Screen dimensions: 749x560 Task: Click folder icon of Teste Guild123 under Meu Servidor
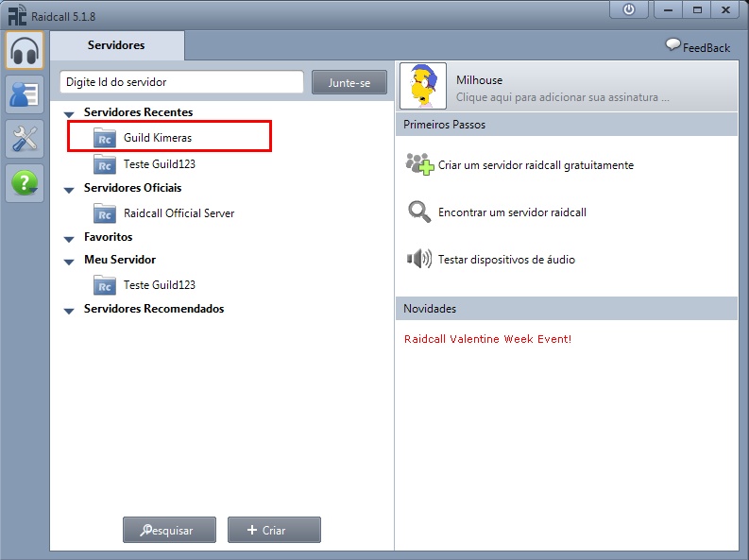(x=105, y=285)
